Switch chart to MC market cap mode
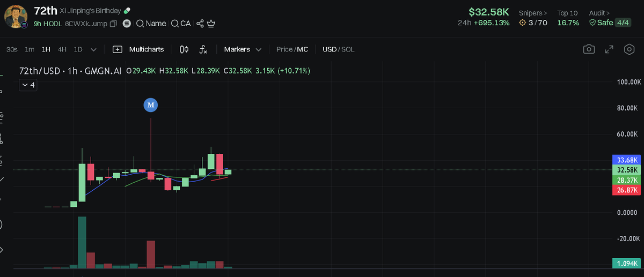Screen dimensions: 644x277 [303, 49]
